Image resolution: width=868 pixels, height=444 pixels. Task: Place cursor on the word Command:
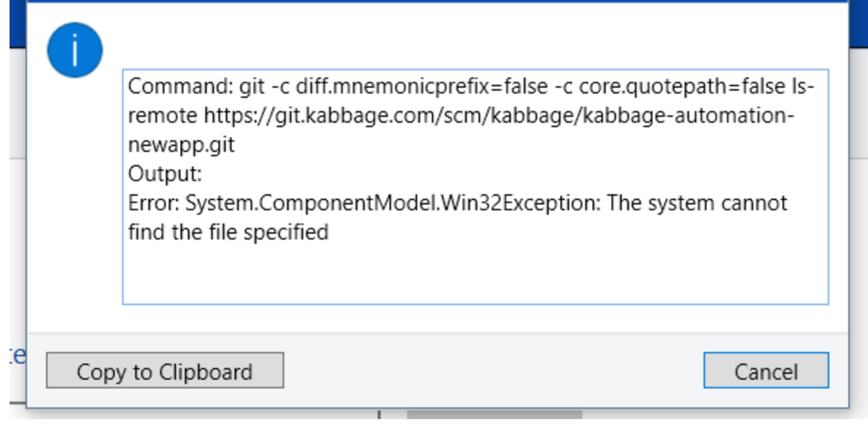pyautogui.click(x=181, y=86)
